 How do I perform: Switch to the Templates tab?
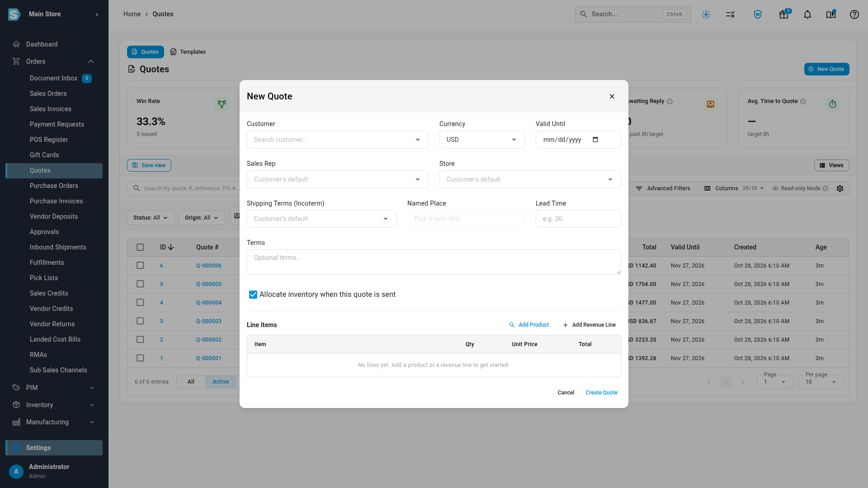coord(188,52)
